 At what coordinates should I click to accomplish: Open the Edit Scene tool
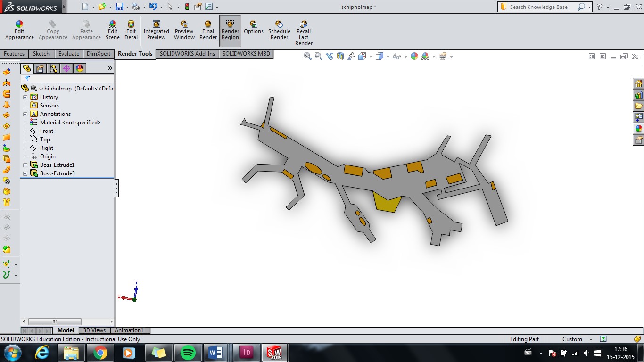click(112, 31)
